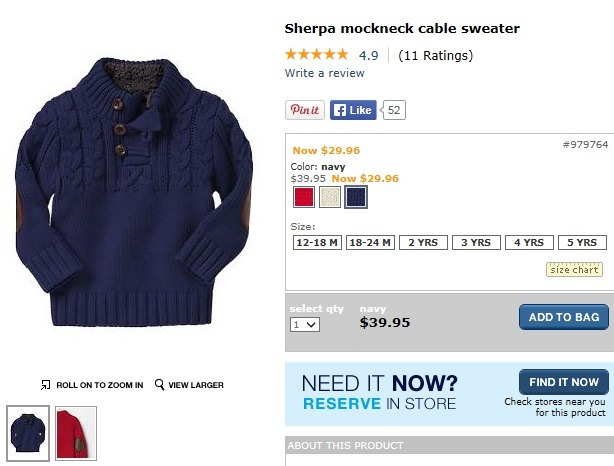
Task: Select size 12-18 M
Action: 317,242
